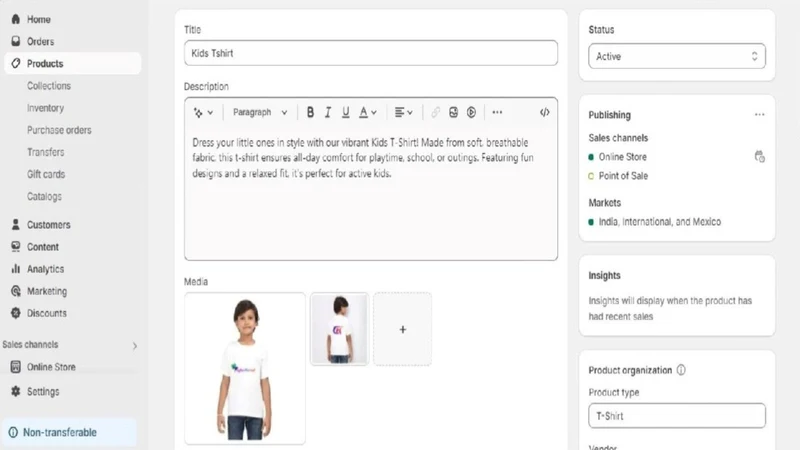
Task: Click the Product type field T-Shirt
Action: coord(677,416)
